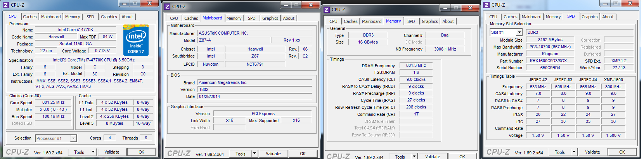Click LPCIO value NCT6791
The image size is (644, 159).
point(255,64)
